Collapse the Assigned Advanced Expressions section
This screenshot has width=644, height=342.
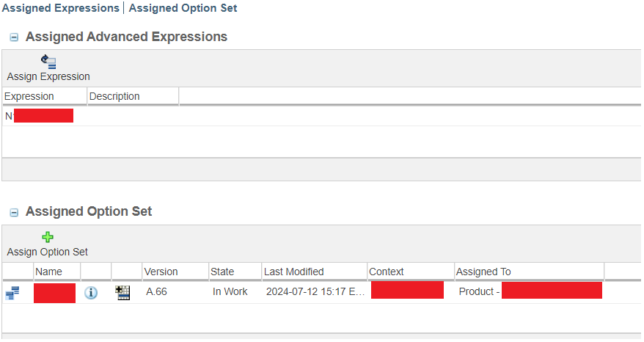(14, 37)
